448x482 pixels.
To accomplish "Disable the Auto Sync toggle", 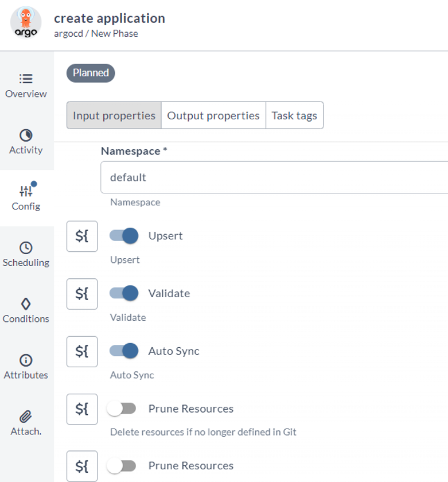I will [x=124, y=351].
